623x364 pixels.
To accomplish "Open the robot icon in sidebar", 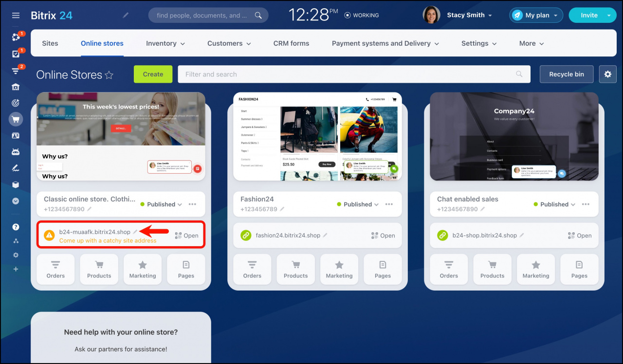I will pos(16,152).
